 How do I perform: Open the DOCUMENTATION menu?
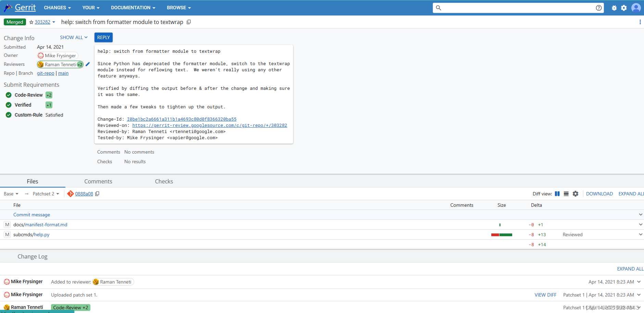click(x=133, y=8)
